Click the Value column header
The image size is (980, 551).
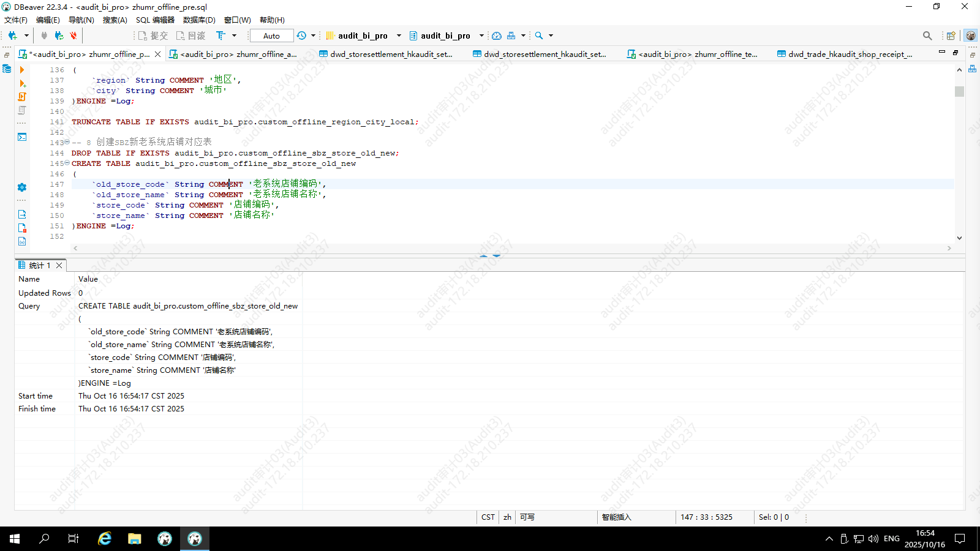point(88,279)
